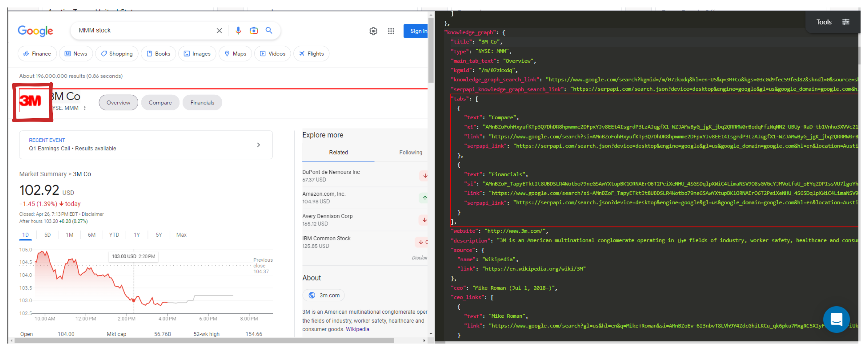Open the Books search filter

(158, 54)
